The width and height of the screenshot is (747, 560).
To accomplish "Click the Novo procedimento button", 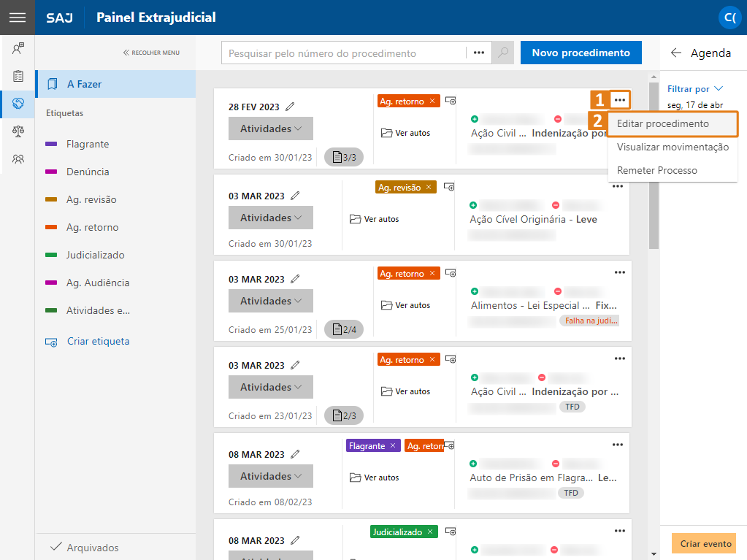I will click(x=581, y=53).
